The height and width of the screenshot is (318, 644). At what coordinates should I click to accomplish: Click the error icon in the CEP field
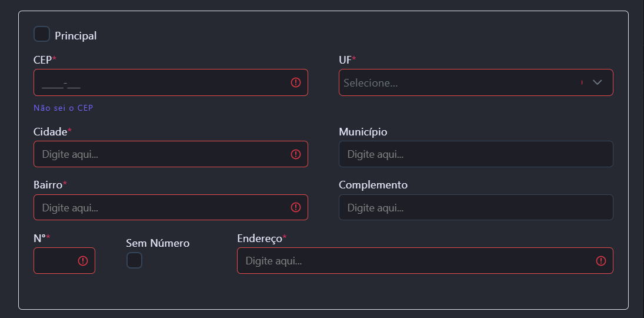pos(296,82)
